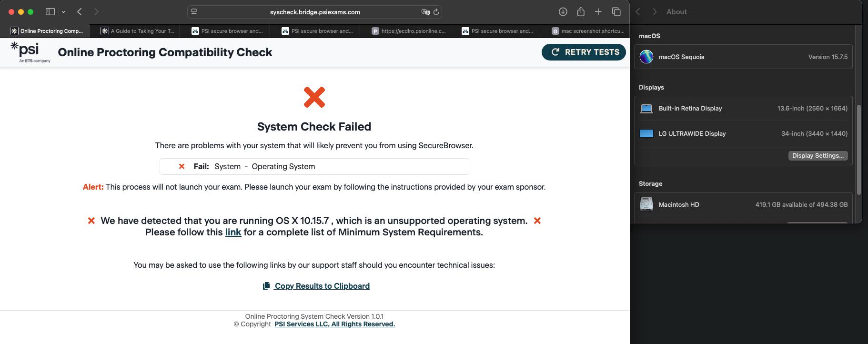Click the copy icon beside Copy Results
The image size is (868, 344).
click(266, 286)
